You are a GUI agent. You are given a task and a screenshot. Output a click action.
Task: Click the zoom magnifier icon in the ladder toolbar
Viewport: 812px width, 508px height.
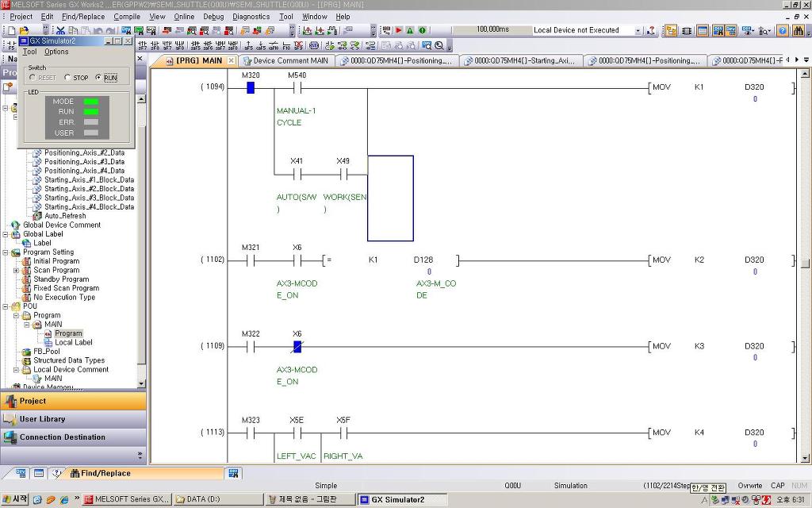click(x=439, y=45)
